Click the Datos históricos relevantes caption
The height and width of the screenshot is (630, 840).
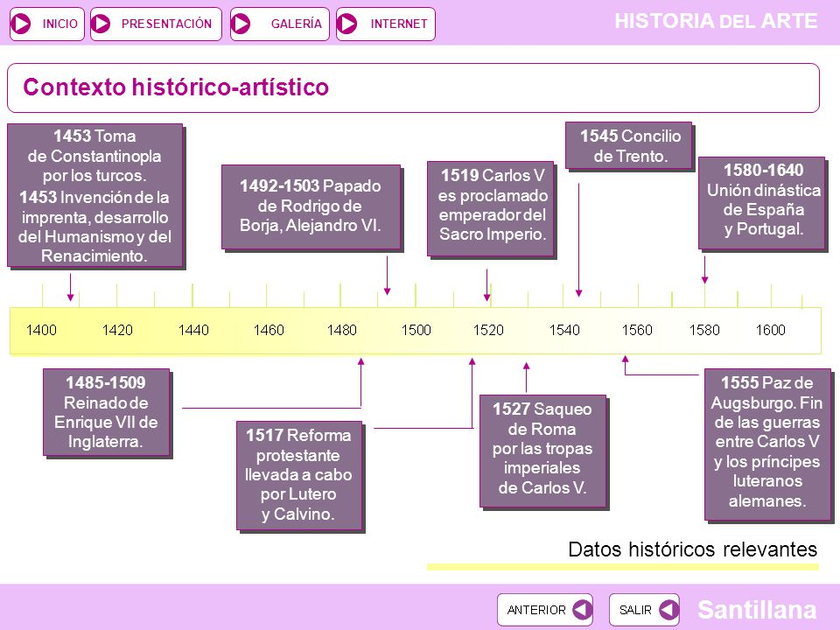point(693,549)
